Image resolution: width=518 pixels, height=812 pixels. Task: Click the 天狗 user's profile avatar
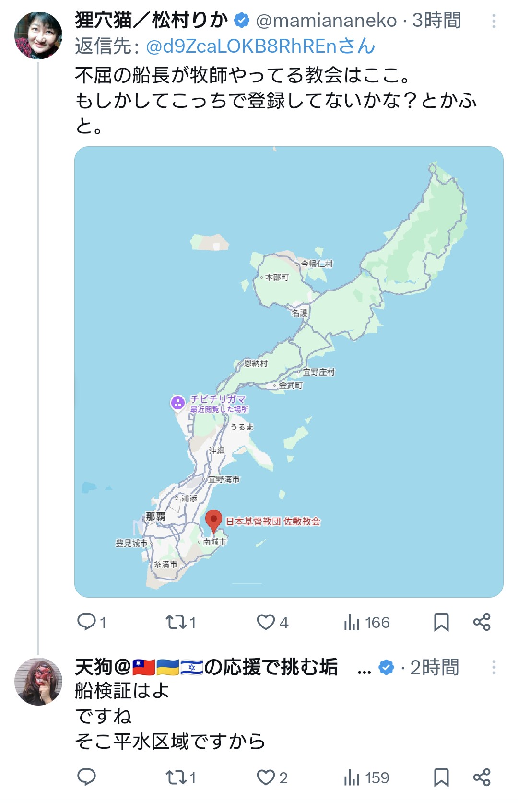pos(38,681)
